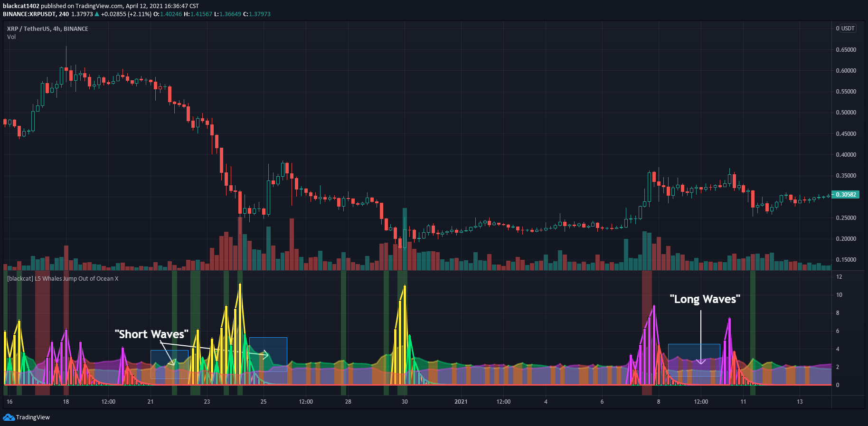
Task: Click the 0.35000 price axis label
Action: click(x=846, y=176)
